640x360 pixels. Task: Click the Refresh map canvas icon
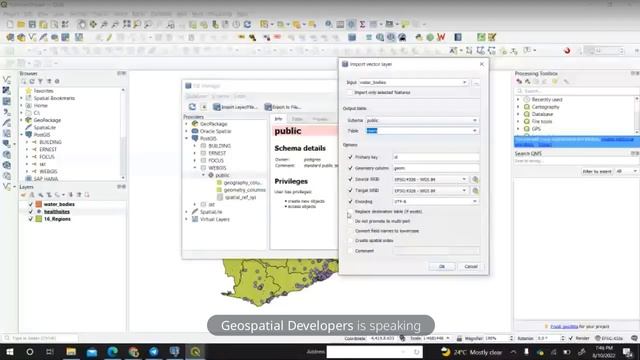coord(247,24)
